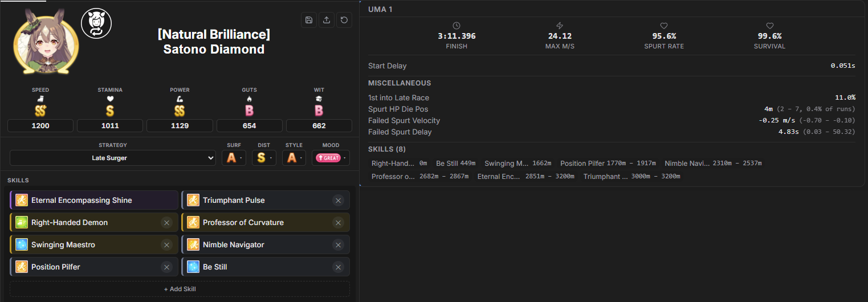Remove the Nimble Navigator skill
This screenshot has width=868, height=302.
pos(338,244)
